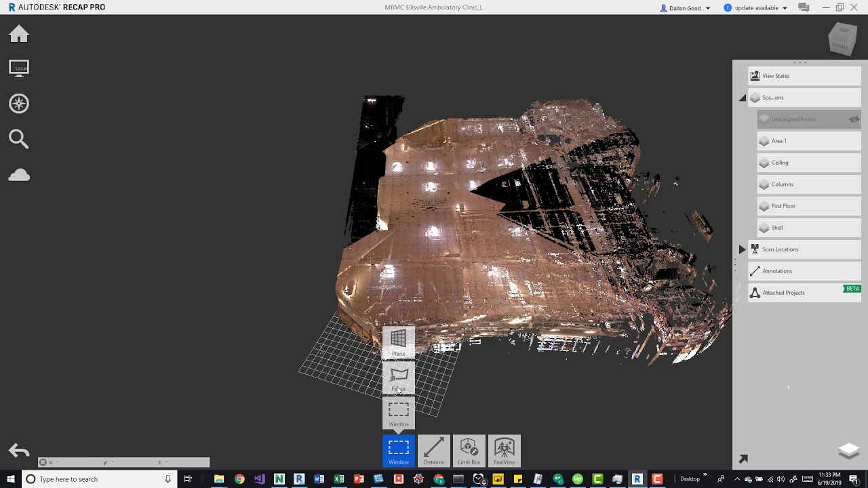Show the hidden Unassigned Points region
The height and width of the screenshot is (488, 868).
click(854, 119)
